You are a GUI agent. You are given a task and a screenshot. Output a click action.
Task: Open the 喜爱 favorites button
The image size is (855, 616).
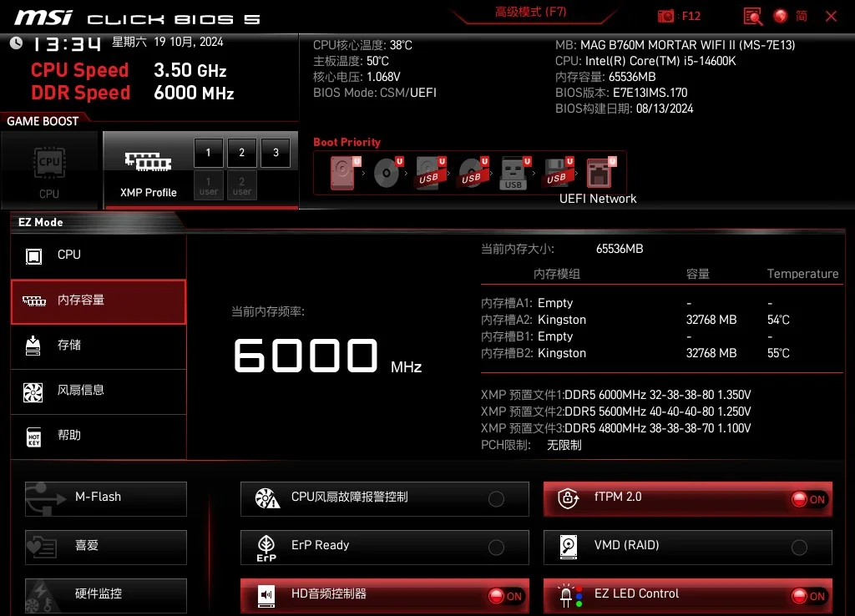(106, 547)
